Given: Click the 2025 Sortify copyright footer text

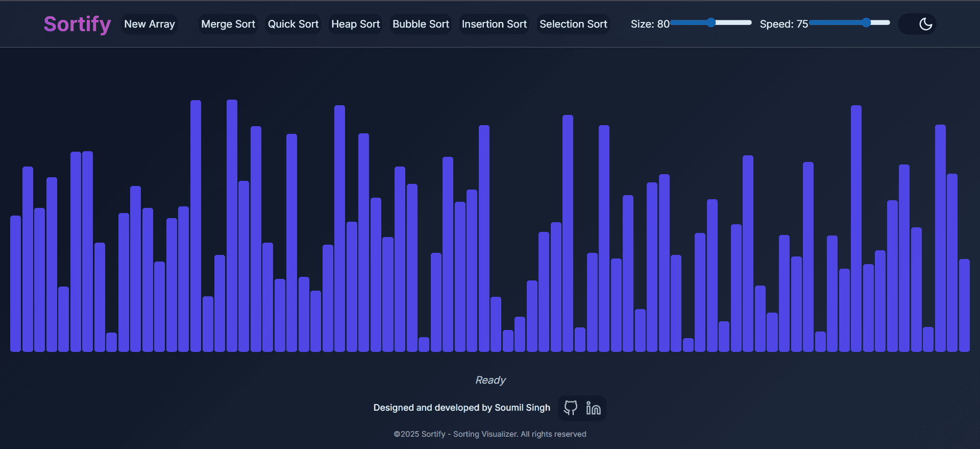Looking at the screenshot, I should click(490, 434).
